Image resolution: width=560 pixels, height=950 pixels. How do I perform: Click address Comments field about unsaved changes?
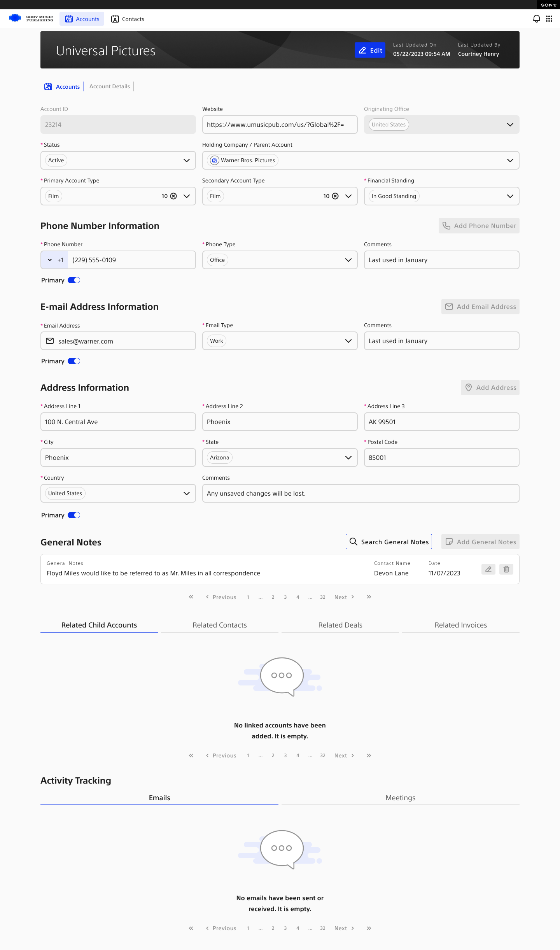(361, 493)
